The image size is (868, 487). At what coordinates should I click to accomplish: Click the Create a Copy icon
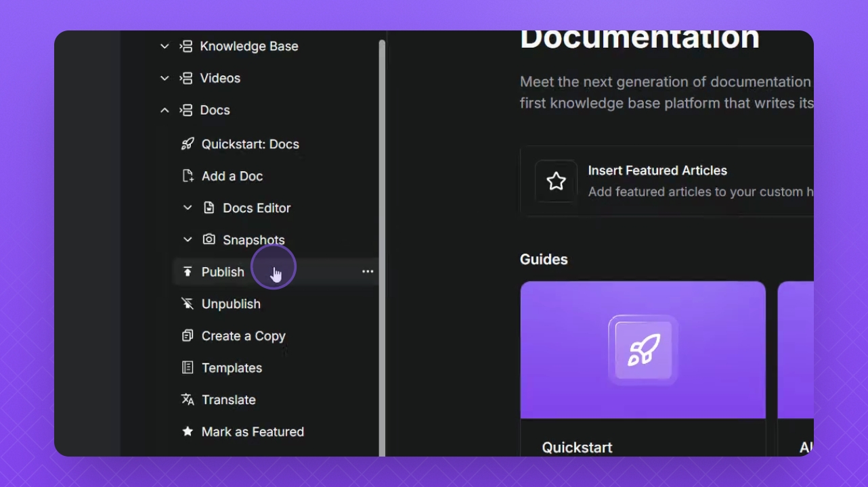188,335
